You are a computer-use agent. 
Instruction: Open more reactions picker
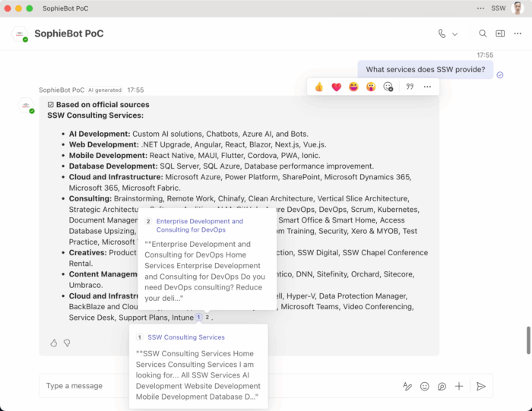click(388, 87)
